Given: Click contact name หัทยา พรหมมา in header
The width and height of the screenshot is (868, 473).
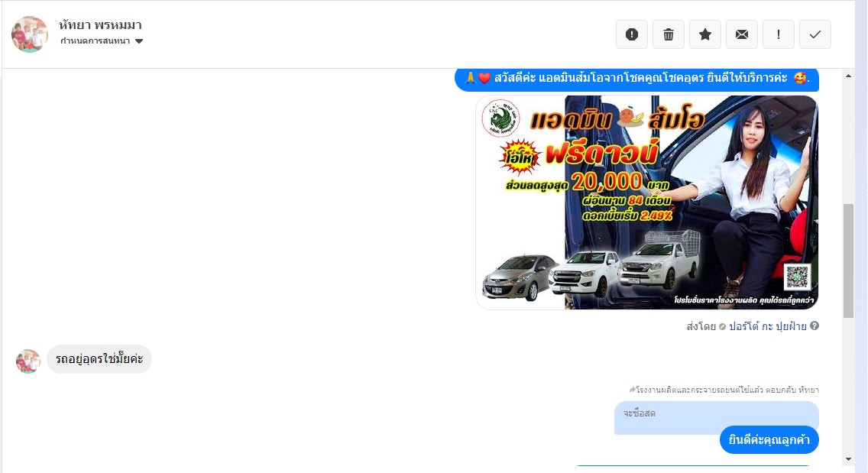Looking at the screenshot, I should [100, 25].
